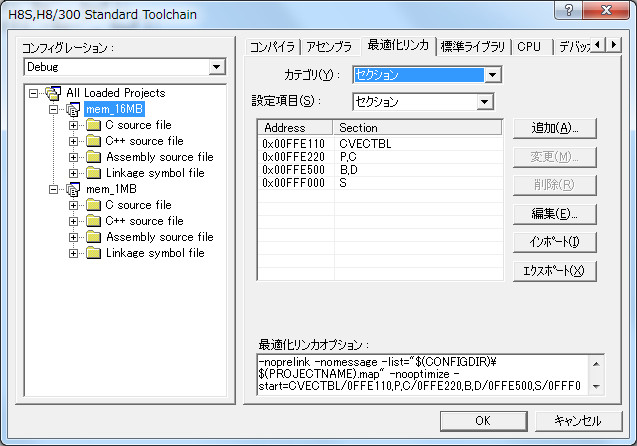
Task: Click Linkage symbol file folder icon under mem_16MB
Action: (x=93, y=173)
